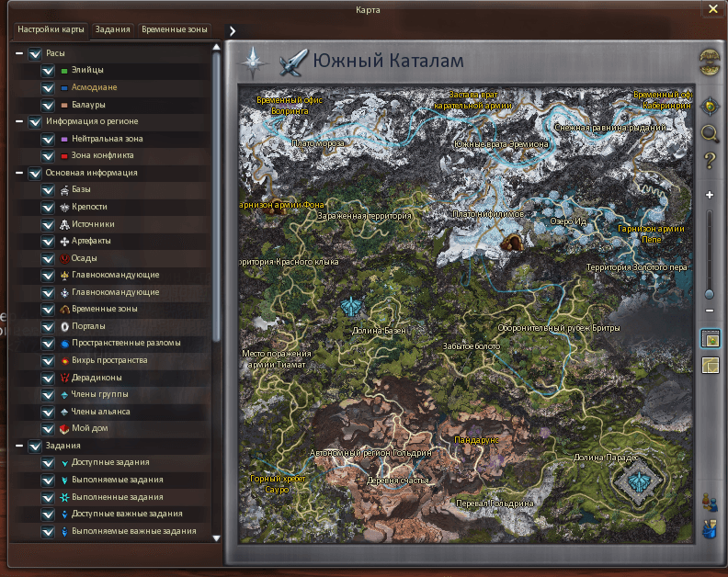The width and height of the screenshot is (728, 577).
Task: Open the world map globe icon
Action: [x=709, y=63]
